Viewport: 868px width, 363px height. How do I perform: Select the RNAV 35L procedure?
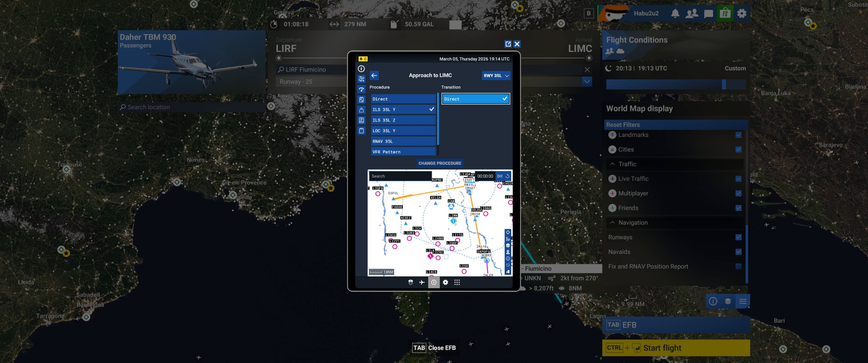click(403, 141)
